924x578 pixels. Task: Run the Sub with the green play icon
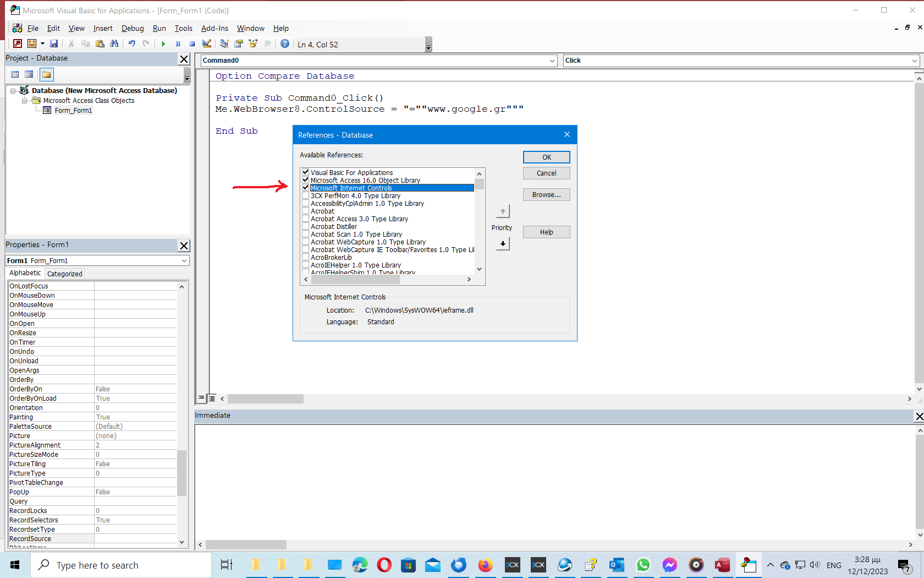[163, 43]
